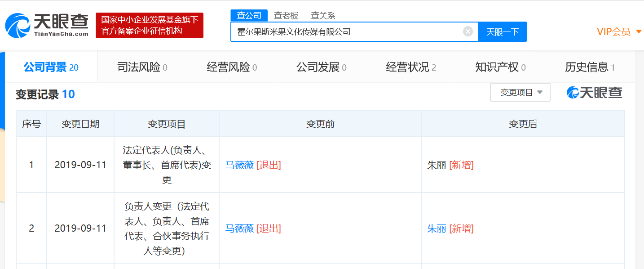
Task: Click the TianYanCha logo
Action: [47, 25]
